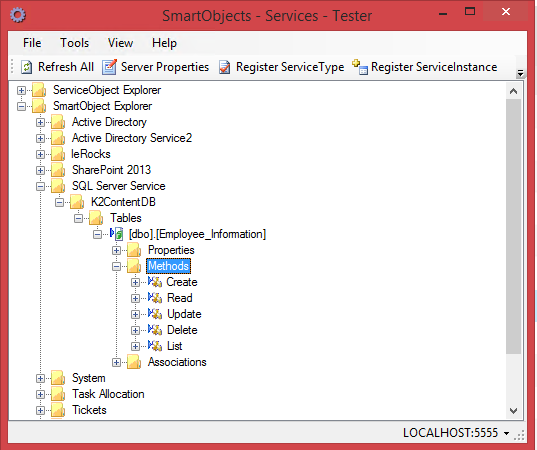Click the Server Properties icon
This screenshot has width=537, height=450.
[x=110, y=67]
